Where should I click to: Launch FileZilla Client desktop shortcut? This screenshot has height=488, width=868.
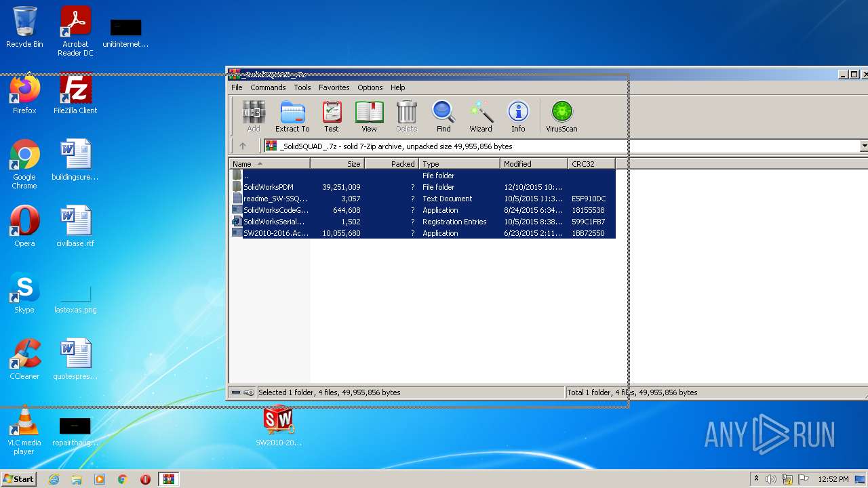click(x=75, y=94)
